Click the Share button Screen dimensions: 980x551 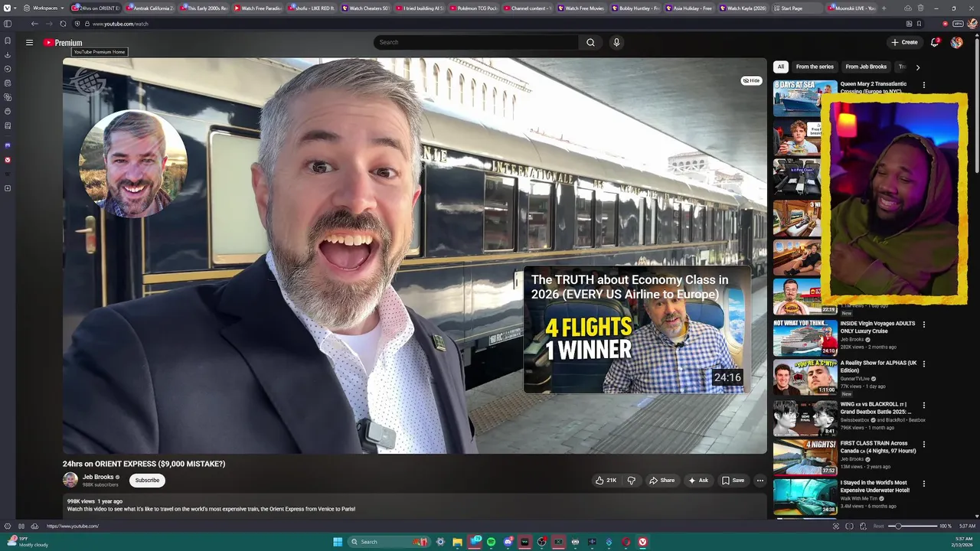coord(662,481)
